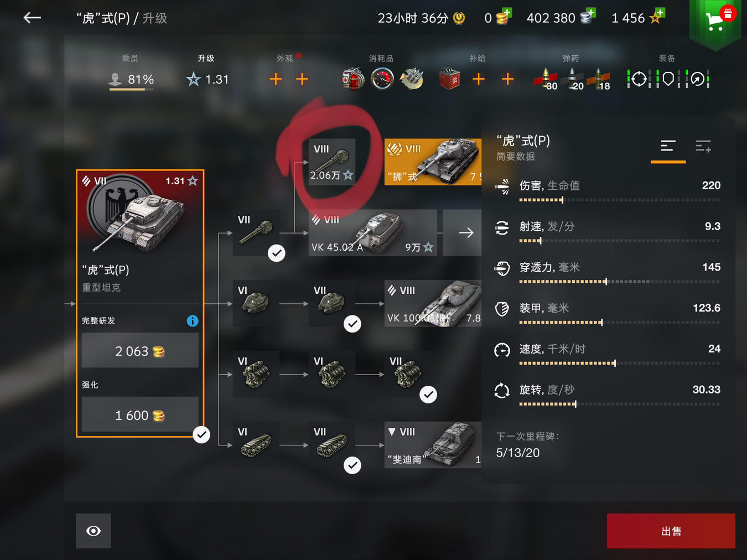Buy full research for 2 063 gold
Image resolution: width=747 pixels, height=560 pixels.
point(140,351)
